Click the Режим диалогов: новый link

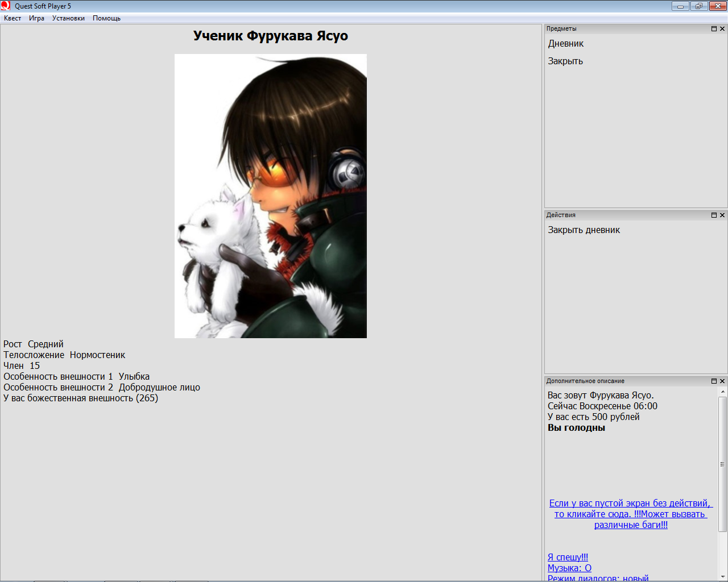[598, 577]
